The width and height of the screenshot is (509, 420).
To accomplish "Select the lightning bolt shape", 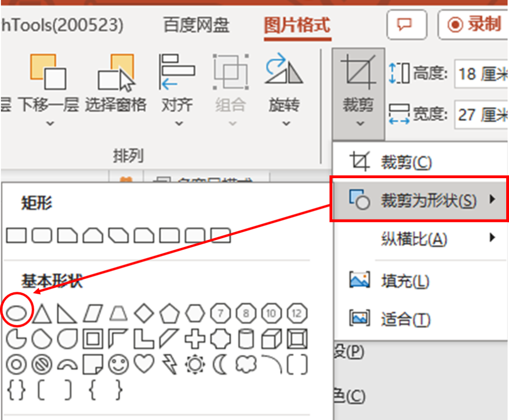I will (x=169, y=364).
